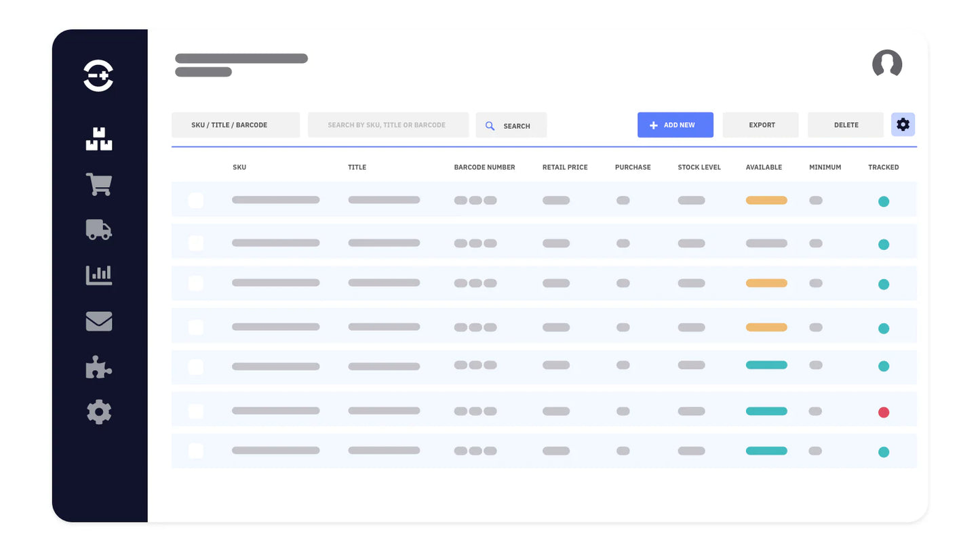Switch to the STOCK LEVEL column header

coord(699,167)
